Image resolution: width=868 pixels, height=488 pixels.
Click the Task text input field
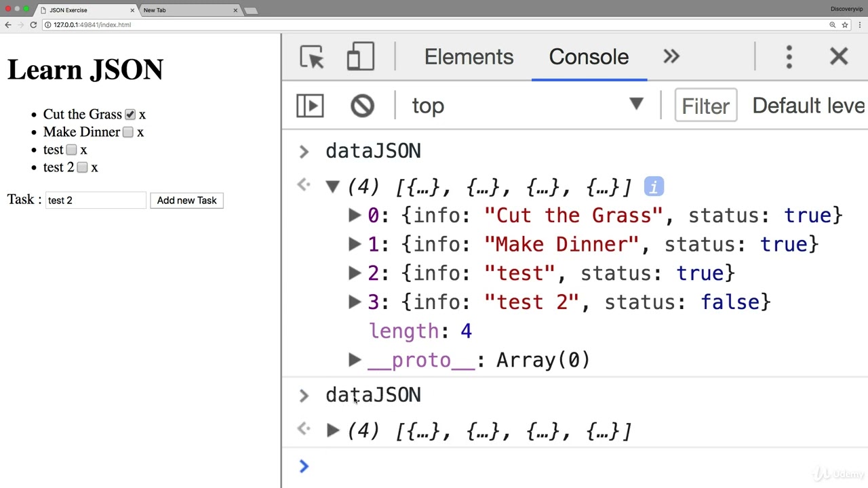96,201
